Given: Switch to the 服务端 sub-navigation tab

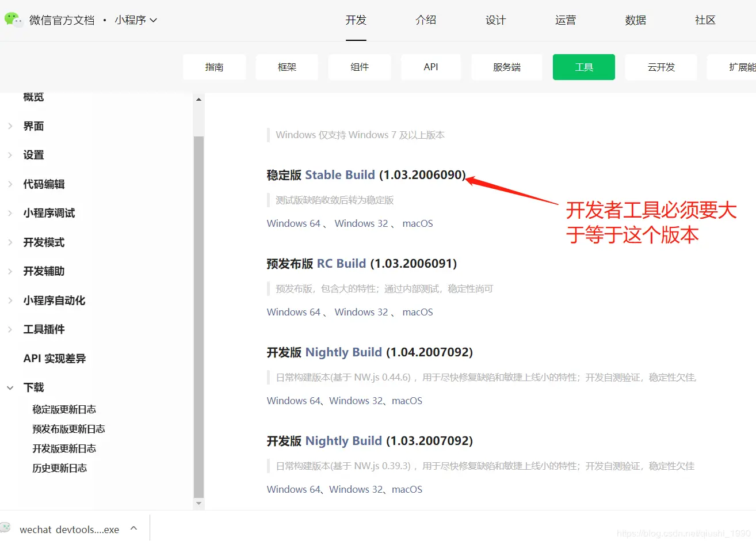Looking at the screenshot, I should [x=507, y=67].
